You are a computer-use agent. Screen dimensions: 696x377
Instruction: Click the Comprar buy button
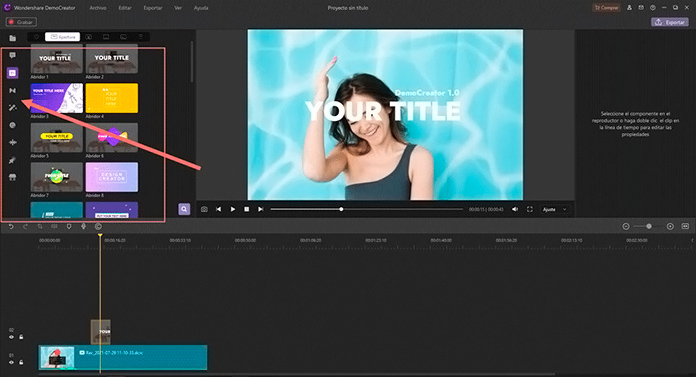click(x=606, y=8)
